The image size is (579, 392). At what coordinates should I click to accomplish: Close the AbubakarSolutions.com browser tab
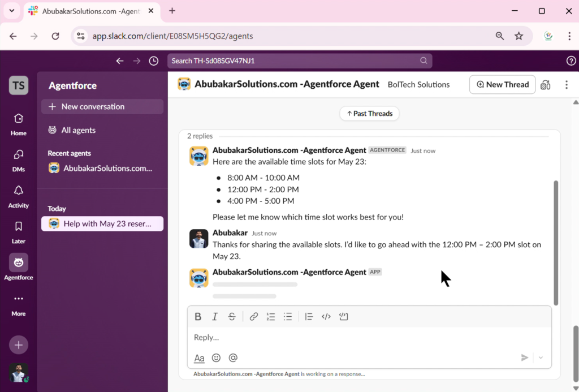150,11
